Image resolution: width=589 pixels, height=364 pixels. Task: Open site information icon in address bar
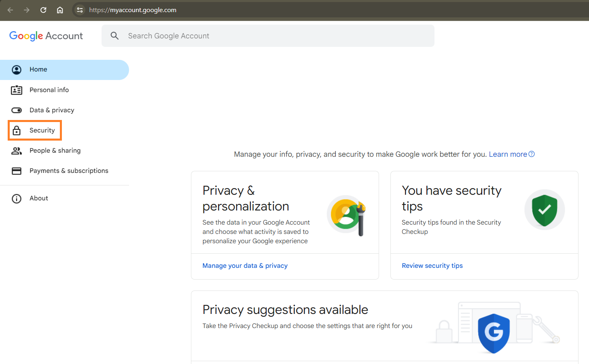(x=80, y=10)
